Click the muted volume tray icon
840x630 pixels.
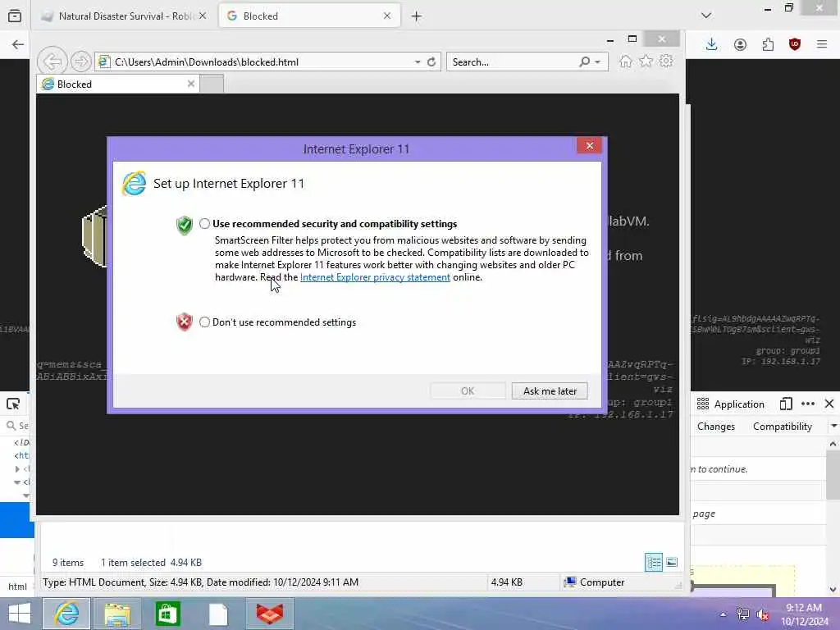[x=763, y=614]
